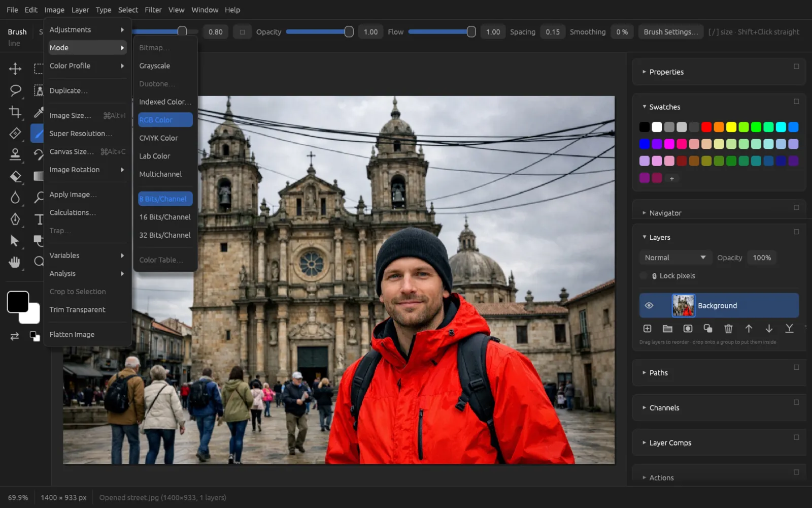Choose Grayscale from the Mode submenu
This screenshot has width=812, height=508.
165,66
